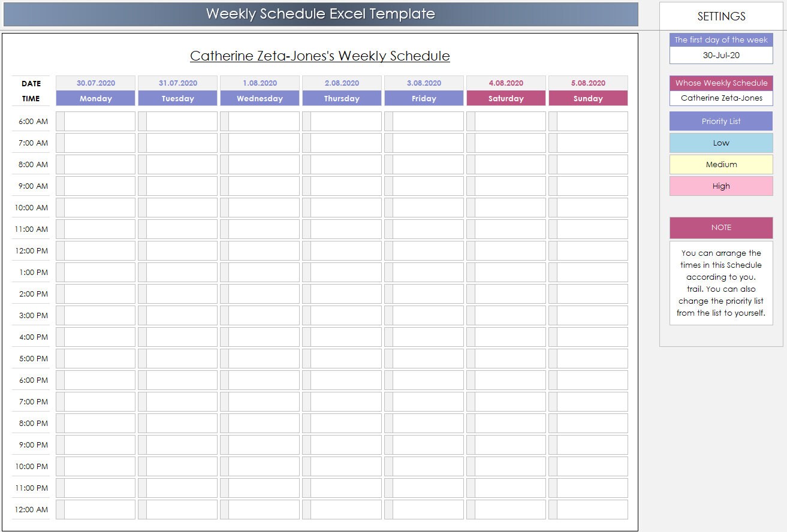787x532 pixels.
Task: Select the Medium priority yellow swatch
Action: tap(721, 164)
